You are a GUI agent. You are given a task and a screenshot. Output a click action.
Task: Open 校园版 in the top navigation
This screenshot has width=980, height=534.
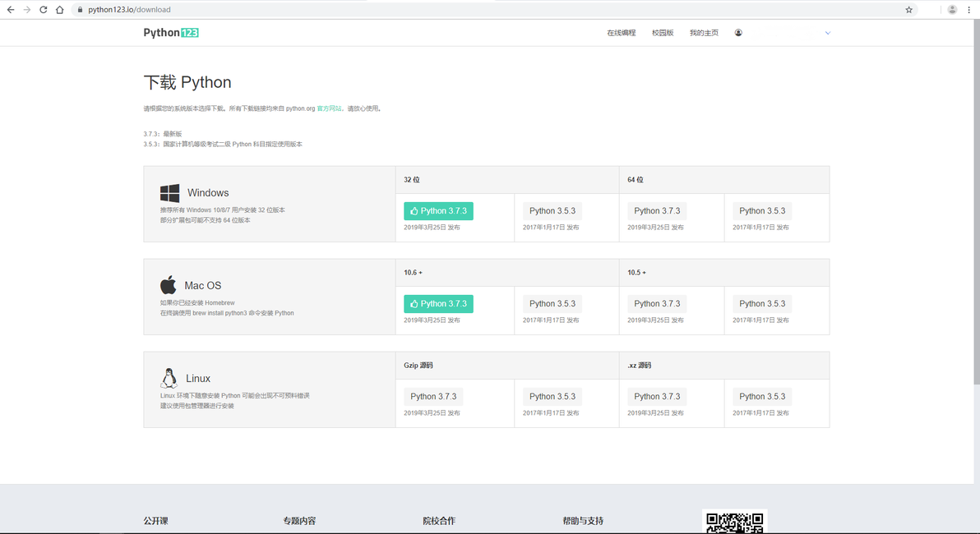[x=663, y=33]
